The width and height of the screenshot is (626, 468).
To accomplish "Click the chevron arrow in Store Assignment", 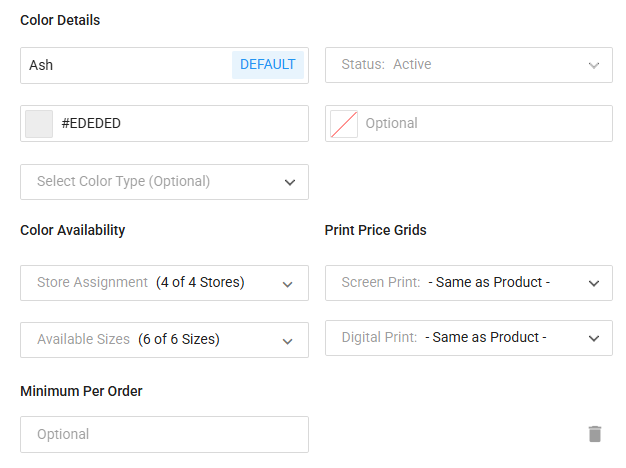I will click(x=288, y=283).
